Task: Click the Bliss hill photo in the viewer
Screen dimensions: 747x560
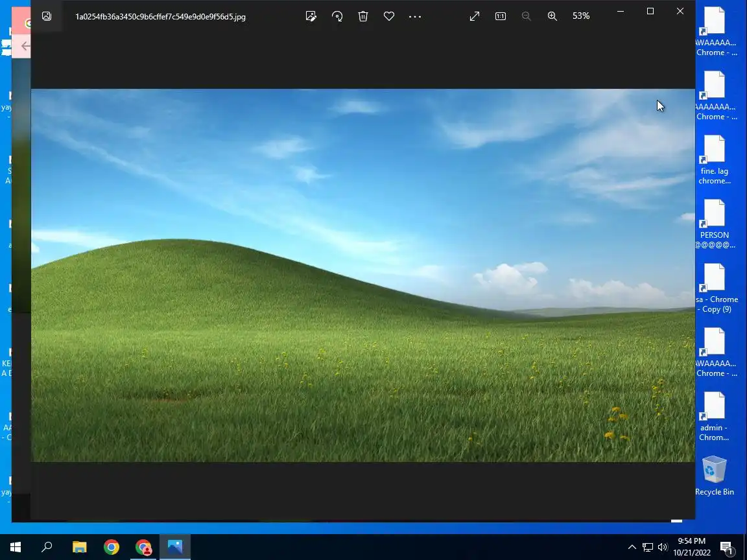Action: tap(362, 275)
